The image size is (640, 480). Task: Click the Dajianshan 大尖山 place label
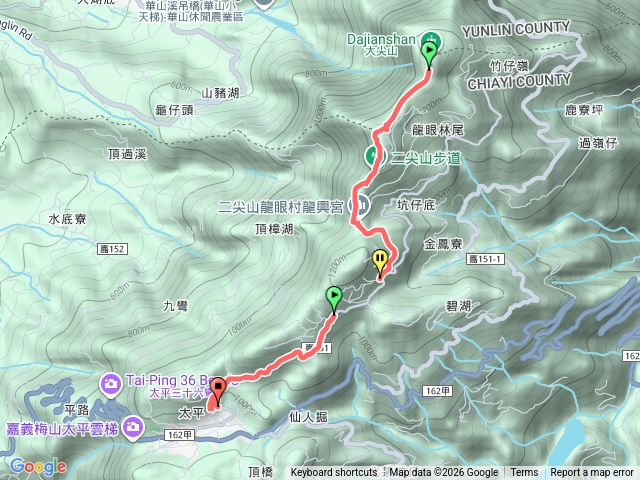tap(381, 44)
